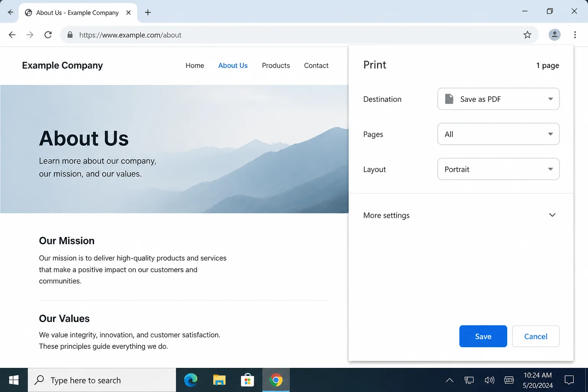Reload the page with the refresh icon
The width and height of the screenshot is (588, 392).
click(x=48, y=35)
